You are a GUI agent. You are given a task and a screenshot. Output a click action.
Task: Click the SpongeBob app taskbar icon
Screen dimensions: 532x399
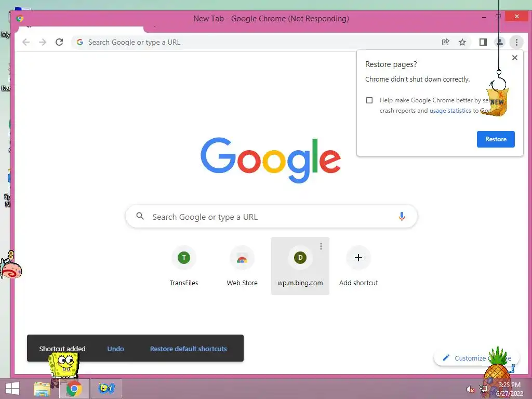[x=106, y=389]
